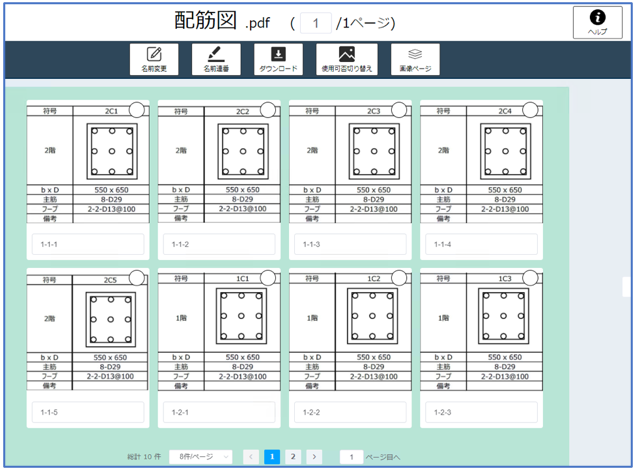Viewport: 636px width, 470px height.
Task: Click the previous page left chevron
Action: (x=252, y=456)
